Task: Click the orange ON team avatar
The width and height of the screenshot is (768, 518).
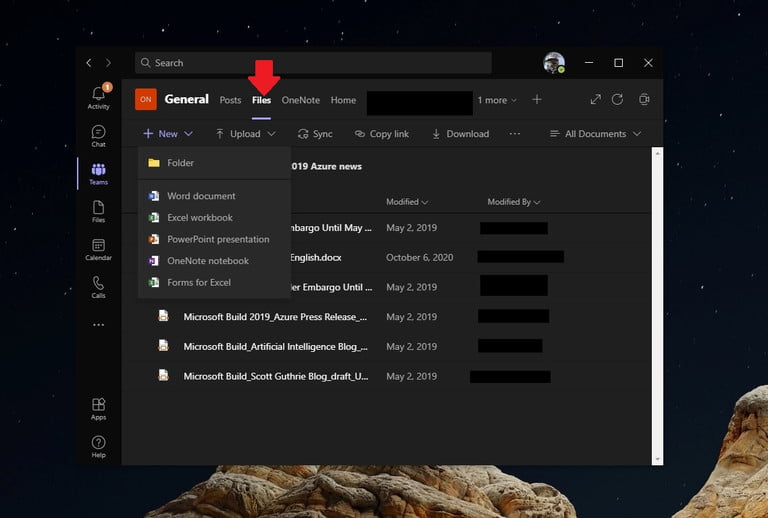Action: point(146,99)
